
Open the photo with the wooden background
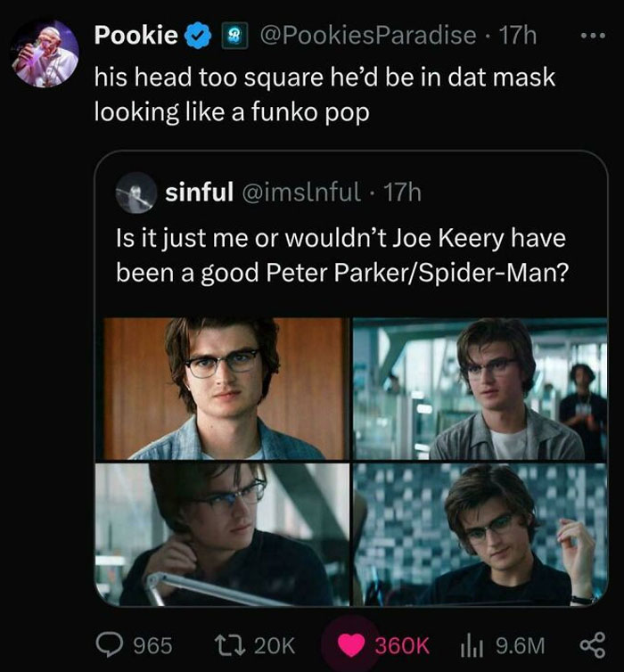pos(222,389)
